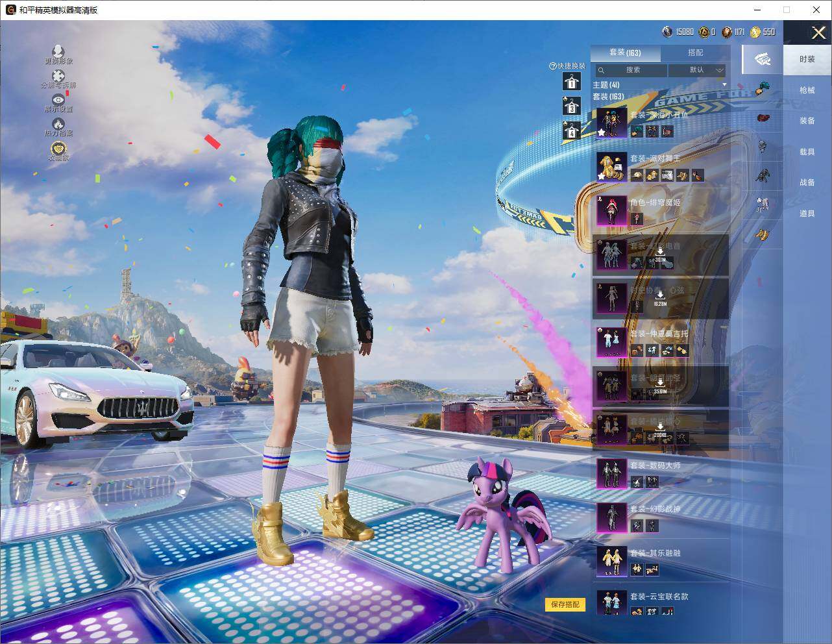The width and height of the screenshot is (832, 644).
Task: Select the teal hair headwear category icon
Action: [763, 89]
